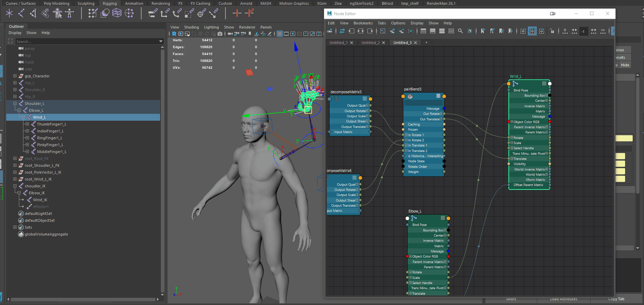Expand Rotate attribute on the Wrist_L node
The height and width of the screenshot is (305, 644).
(x=512, y=138)
